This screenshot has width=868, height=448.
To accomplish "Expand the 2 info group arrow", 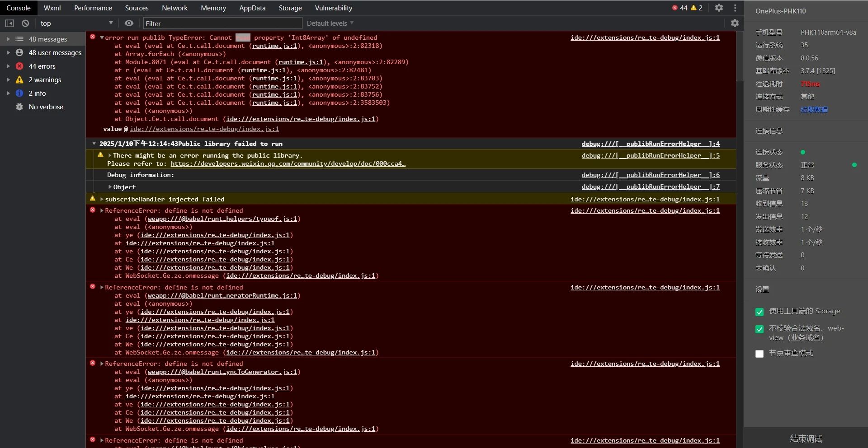I will click(x=8, y=93).
